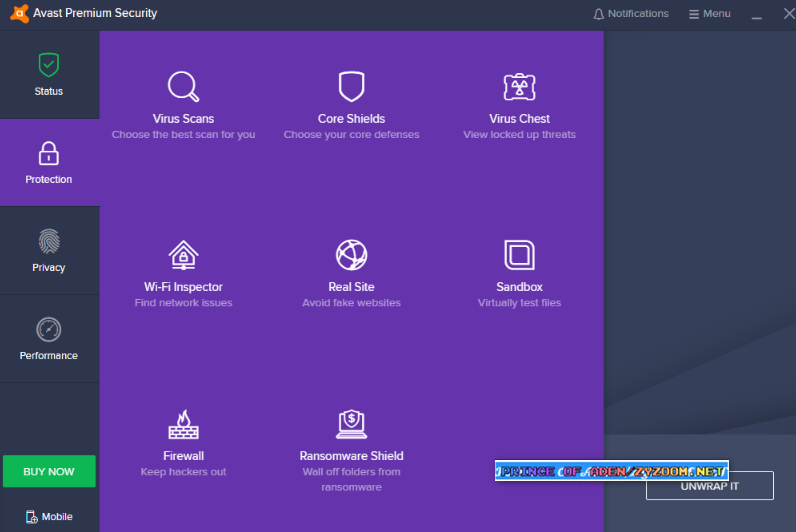Click the Avast logo icon
The width and height of the screenshot is (796, 532).
[x=19, y=13]
